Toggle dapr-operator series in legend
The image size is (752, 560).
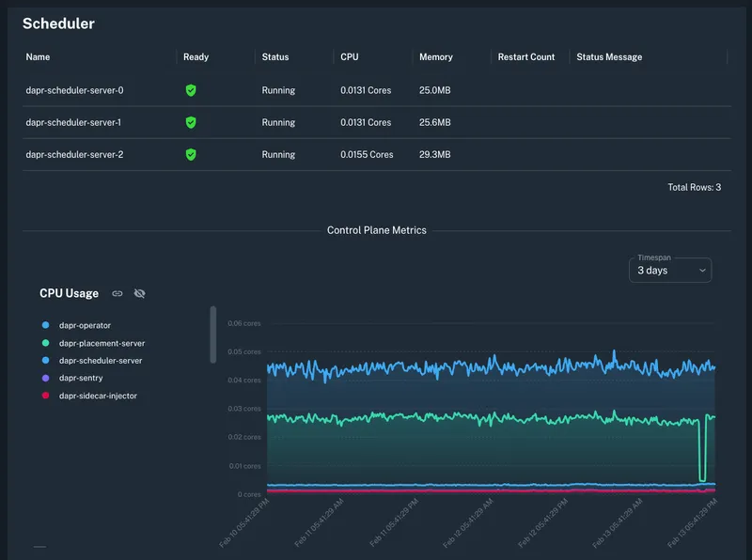click(x=85, y=325)
